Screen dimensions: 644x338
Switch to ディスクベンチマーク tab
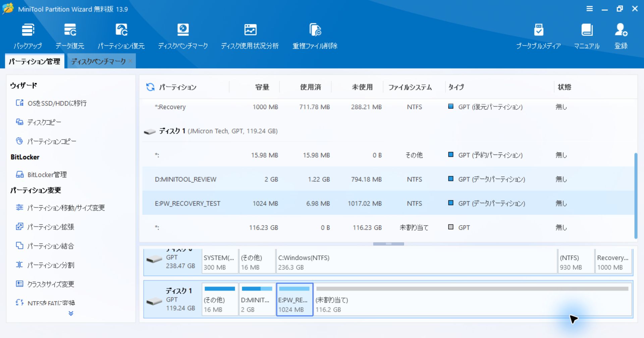coord(98,61)
